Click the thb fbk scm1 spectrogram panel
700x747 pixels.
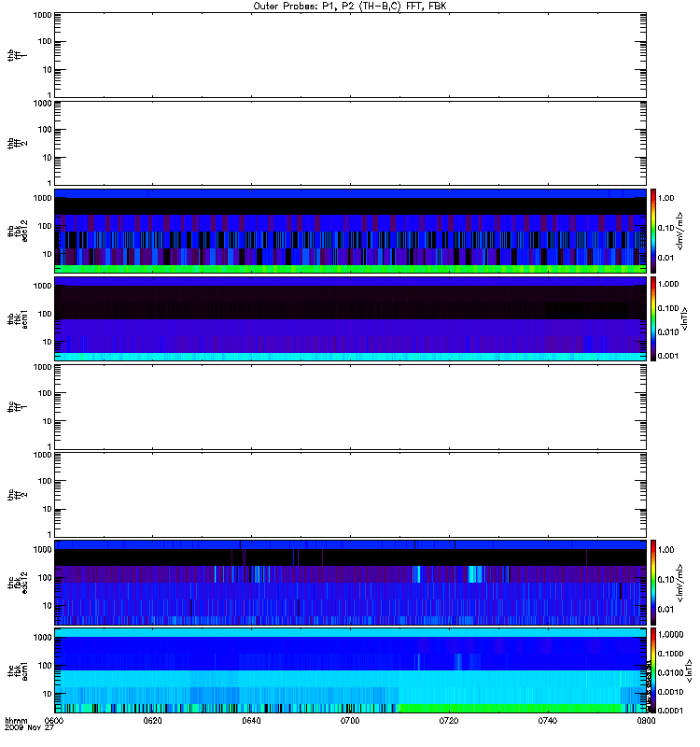coord(350,318)
